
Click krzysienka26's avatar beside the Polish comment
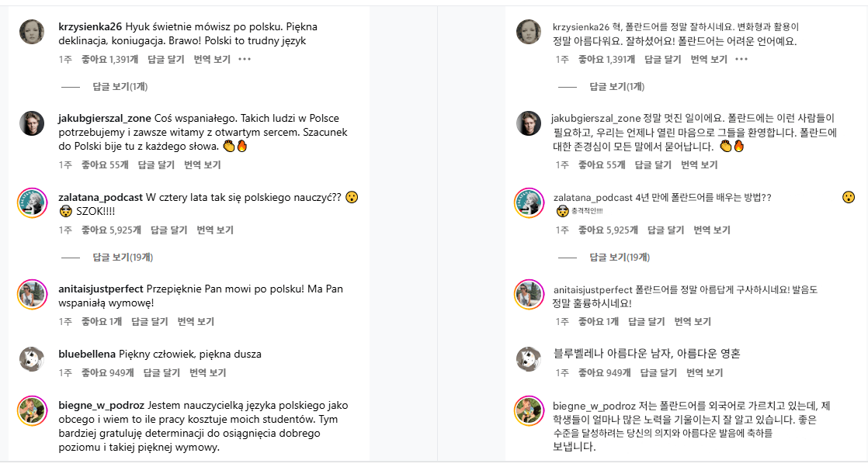click(31, 31)
